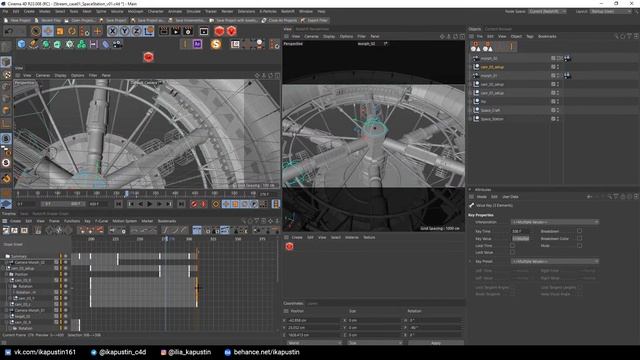This screenshot has height=360, width=640.
Task: Toggle the Mute checkbox
Action: pyautogui.click(x=580, y=246)
